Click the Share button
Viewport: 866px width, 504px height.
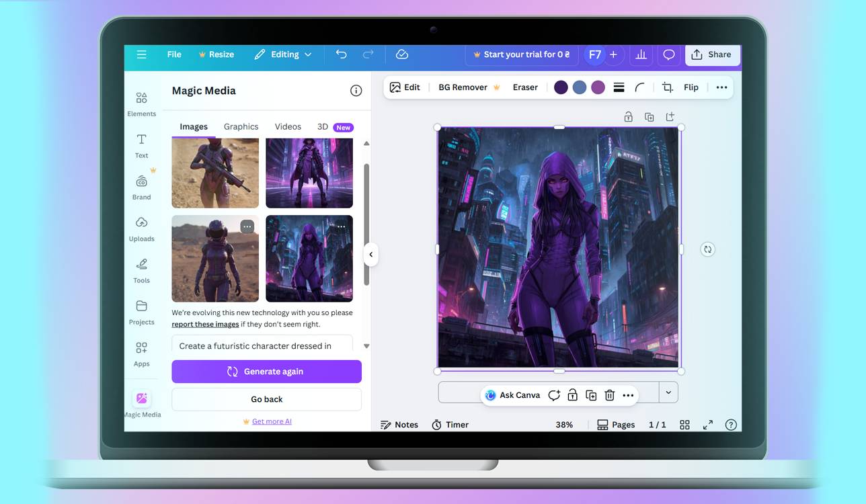[712, 54]
